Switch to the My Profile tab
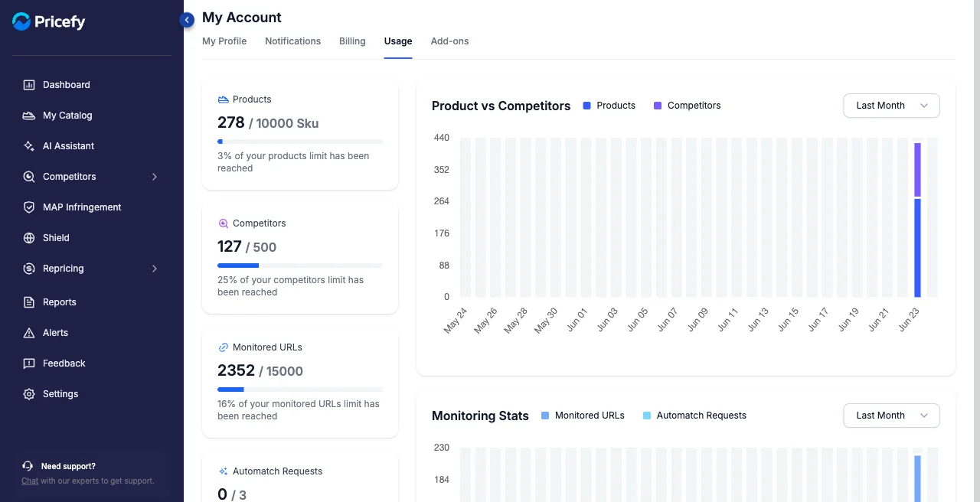This screenshot has height=502, width=980. pyautogui.click(x=224, y=41)
